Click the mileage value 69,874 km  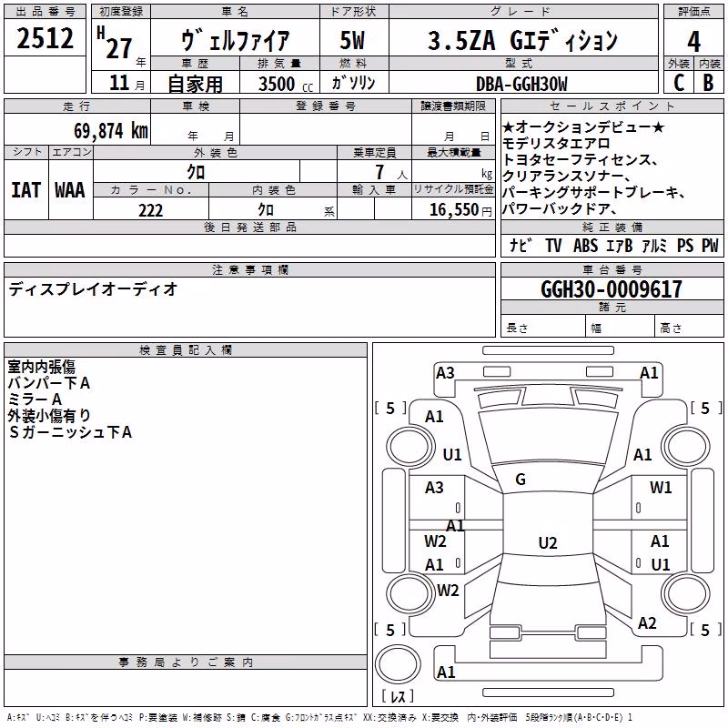coord(110,131)
